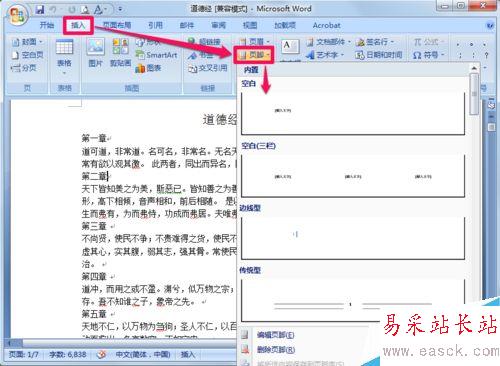Click the 第三章 heading in the document
This screenshot has height=366, width=500.
pyautogui.click(x=94, y=226)
